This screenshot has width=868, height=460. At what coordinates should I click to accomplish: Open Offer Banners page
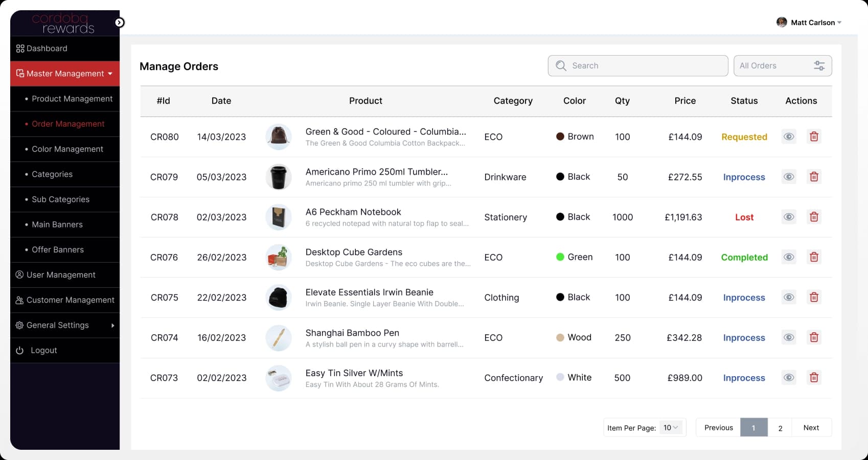click(65, 249)
